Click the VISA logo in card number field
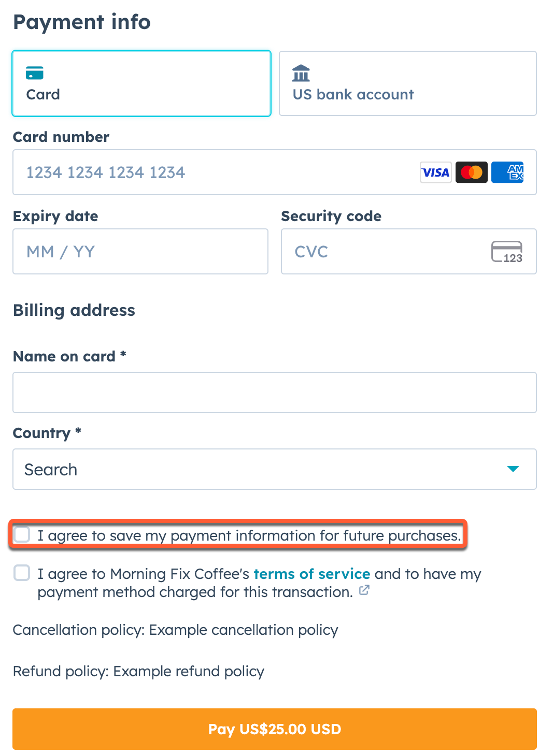The width and height of the screenshot is (539, 756). click(435, 172)
